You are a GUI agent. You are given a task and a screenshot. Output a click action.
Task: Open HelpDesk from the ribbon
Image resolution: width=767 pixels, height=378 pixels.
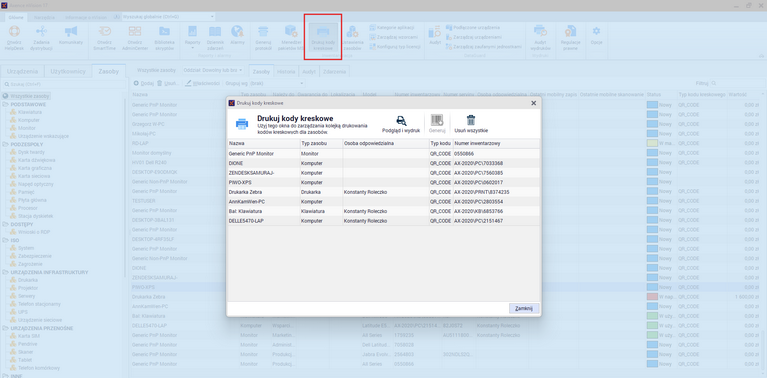point(15,37)
